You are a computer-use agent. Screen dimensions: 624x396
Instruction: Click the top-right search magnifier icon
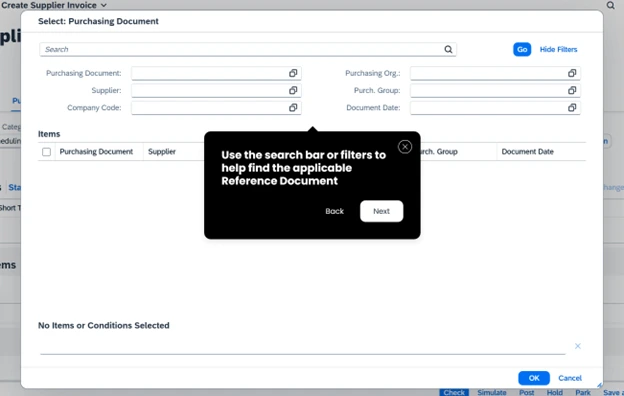[x=610, y=5]
